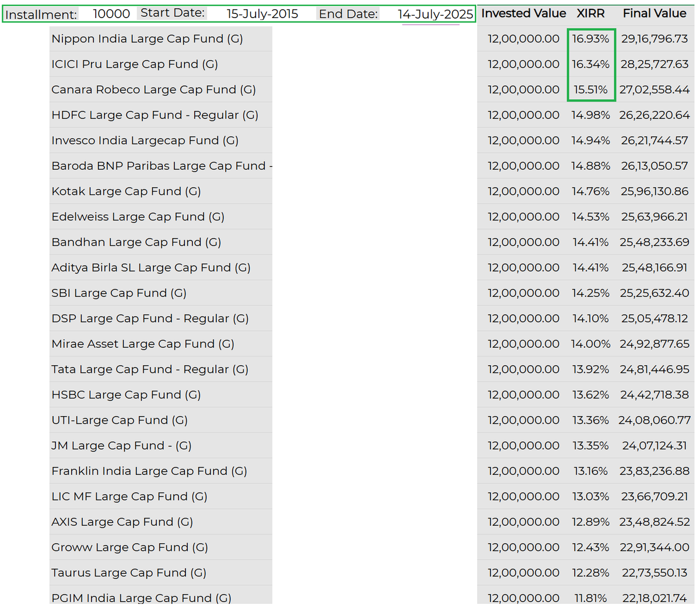Select JM Large Cap Fund - (G)
Image resolution: width=700 pixels, height=608 pixels.
(x=121, y=446)
